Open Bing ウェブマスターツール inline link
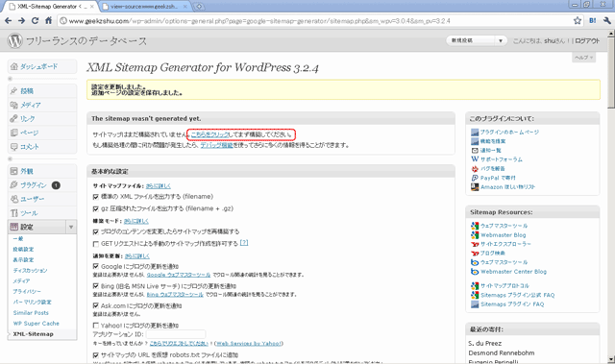Image resolution: width=615 pixels, height=364 pixels. tap(175, 294)
